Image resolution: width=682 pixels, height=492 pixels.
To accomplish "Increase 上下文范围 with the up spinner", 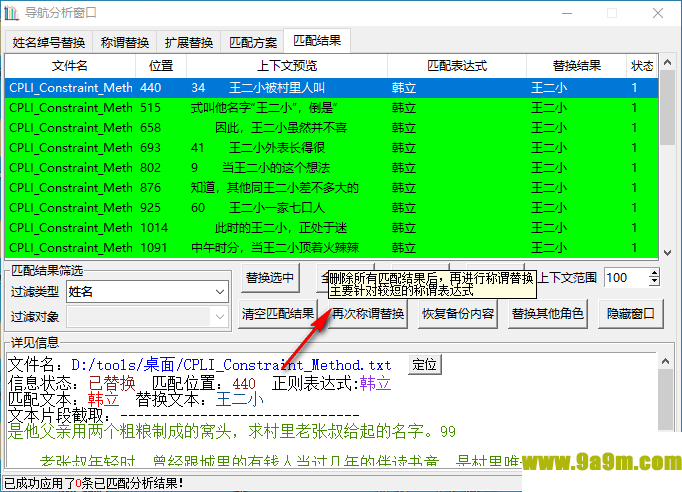I will (x=654, y=273).
